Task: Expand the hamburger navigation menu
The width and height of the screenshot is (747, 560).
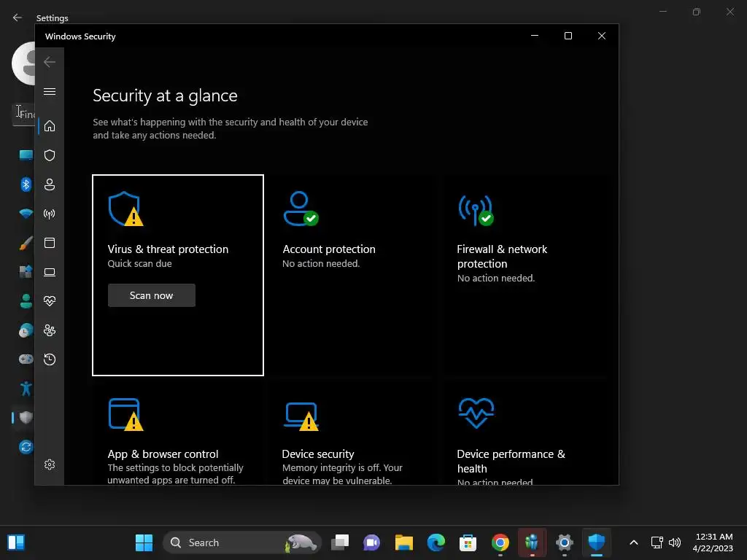Action: (50, 91)
